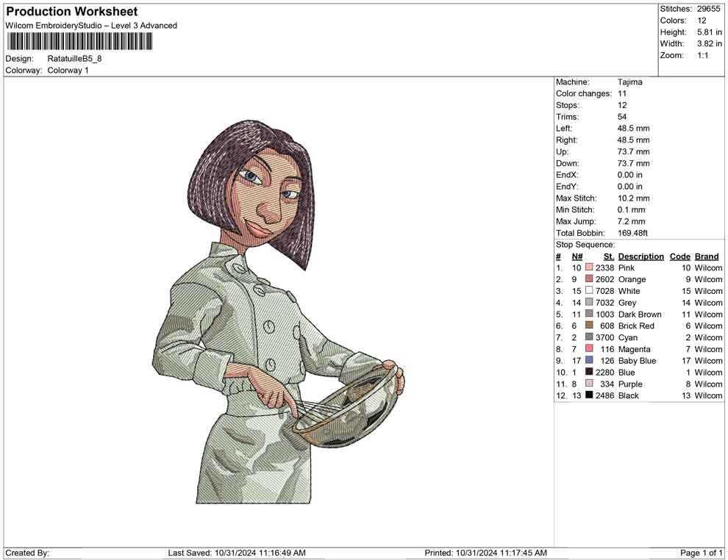The width and height of the screenshot is (728, 560).
Task: Click the Min Stitch value 0.1 mm
Action: point(631,209)
